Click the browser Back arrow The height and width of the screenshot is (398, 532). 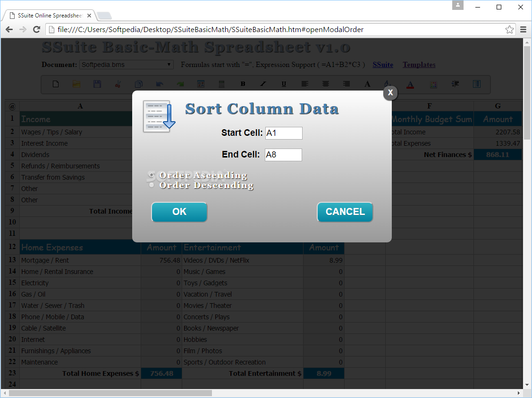(9, 30)
